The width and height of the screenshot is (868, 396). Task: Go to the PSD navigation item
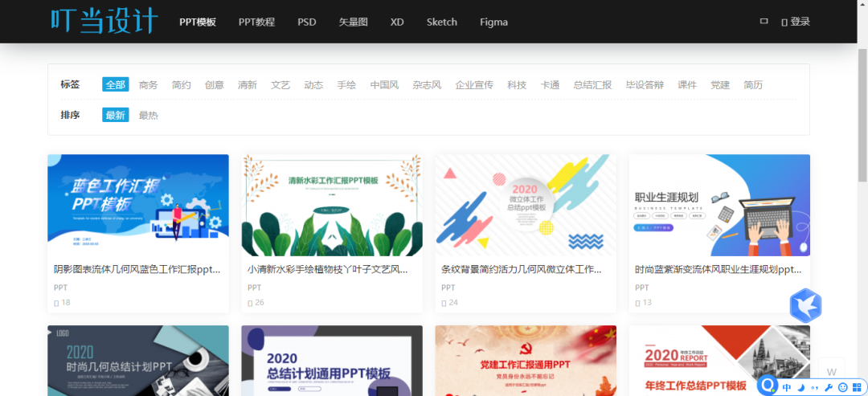[307, 22]
